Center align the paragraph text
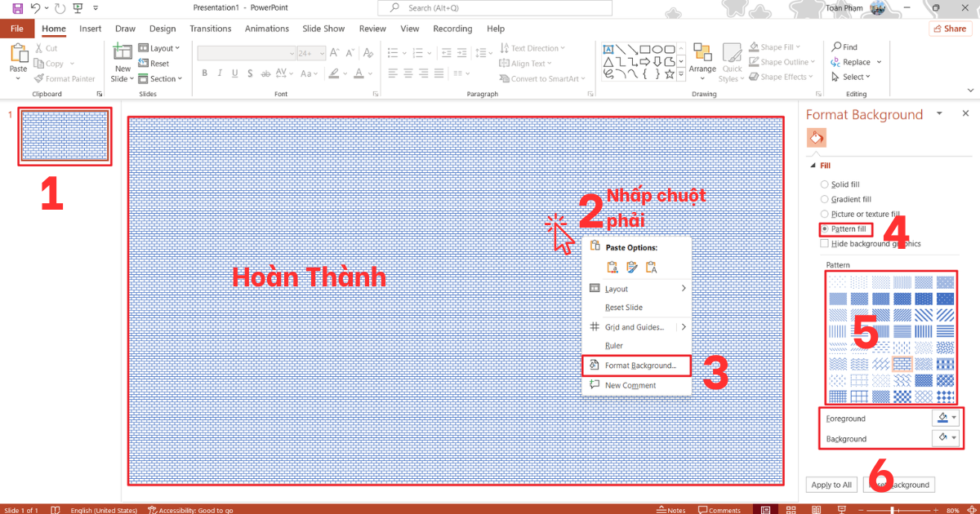Image resolution: width=980 pixels, height=514 pixels. (408, 73)
